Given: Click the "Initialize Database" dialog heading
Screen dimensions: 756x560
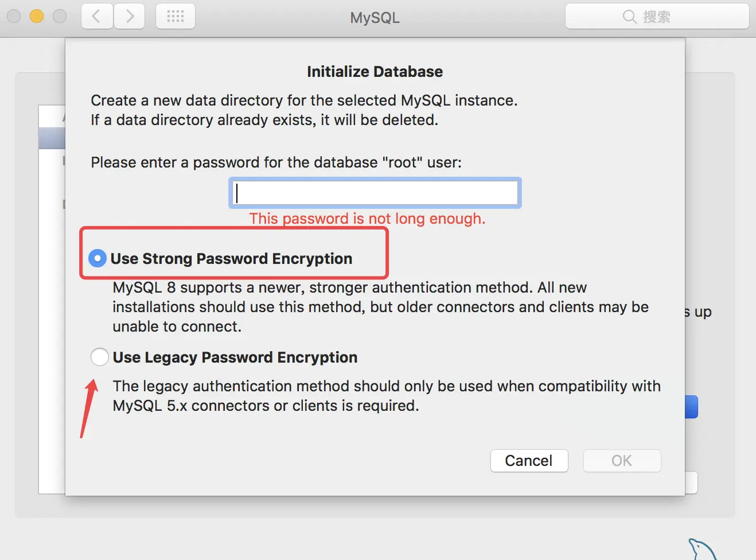Looking at the screenshot, I should 375,72.
